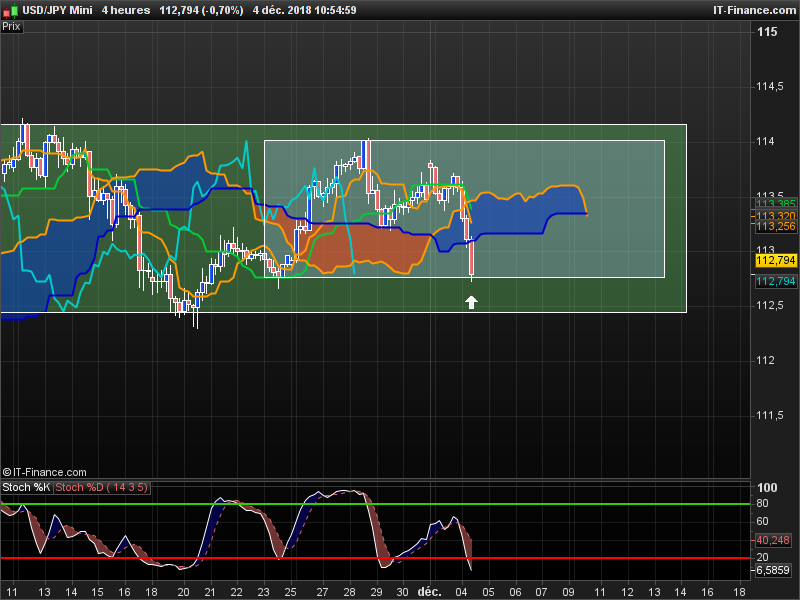Click the 'déc.' month label on time axis
The width and height of the screenshot is (800, 600).
[429, 592]
